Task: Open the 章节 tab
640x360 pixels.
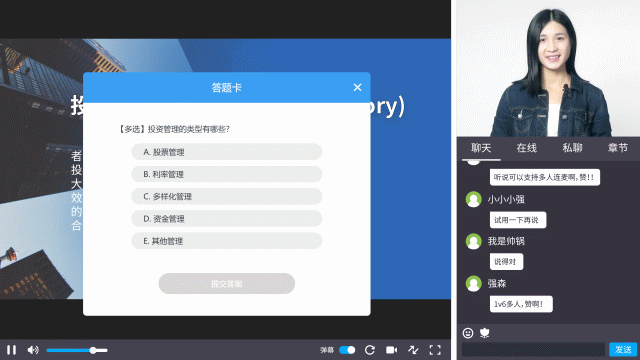Action: point(618,148)
